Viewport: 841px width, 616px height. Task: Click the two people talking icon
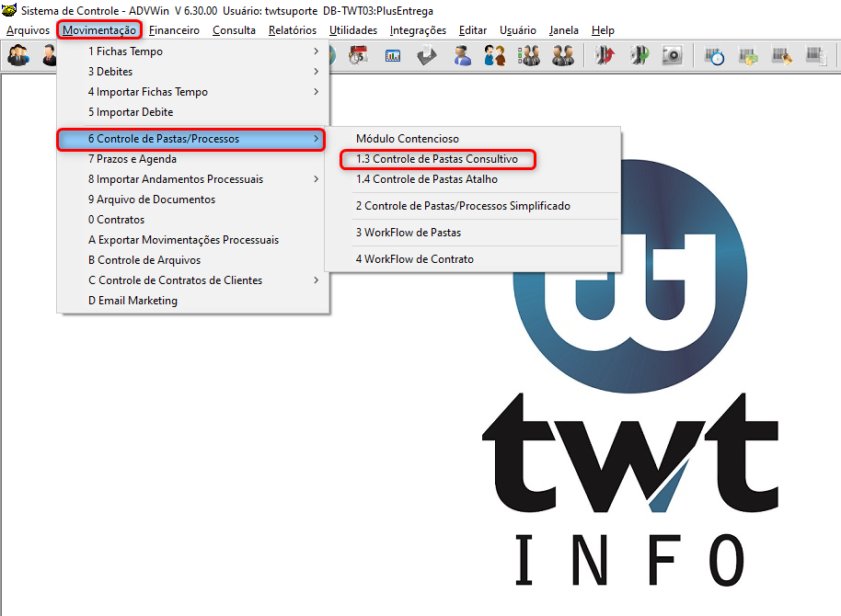click(x=494, y=56)
